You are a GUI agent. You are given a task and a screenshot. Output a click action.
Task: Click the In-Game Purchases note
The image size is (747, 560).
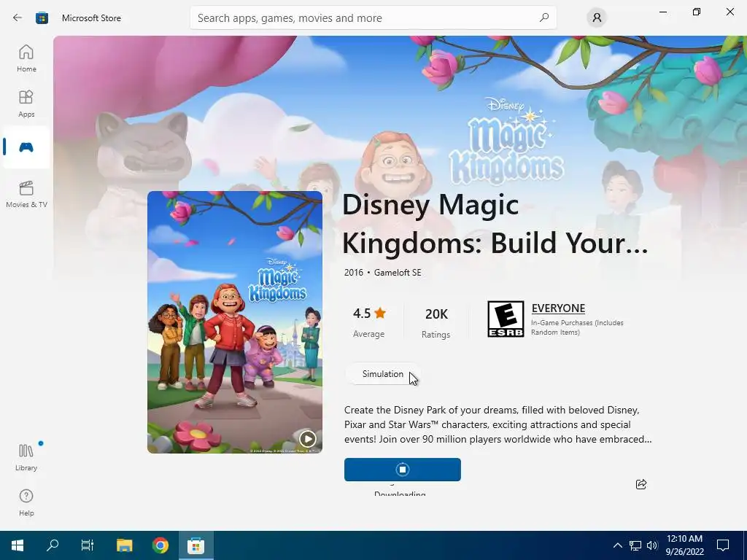(577, 327)
